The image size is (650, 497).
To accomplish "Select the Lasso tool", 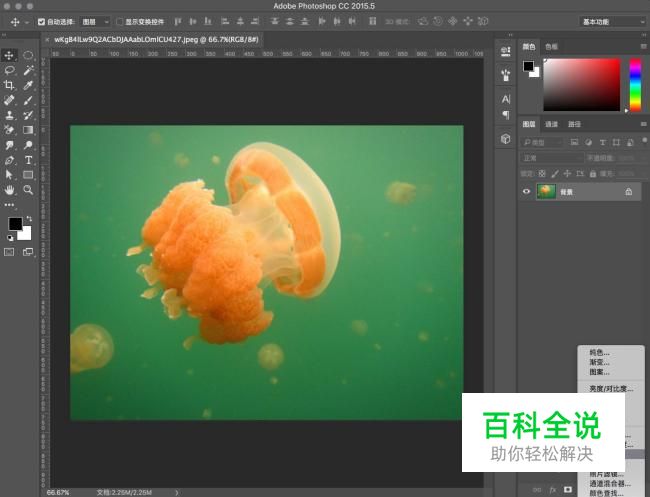I will (x=10, y=70).
